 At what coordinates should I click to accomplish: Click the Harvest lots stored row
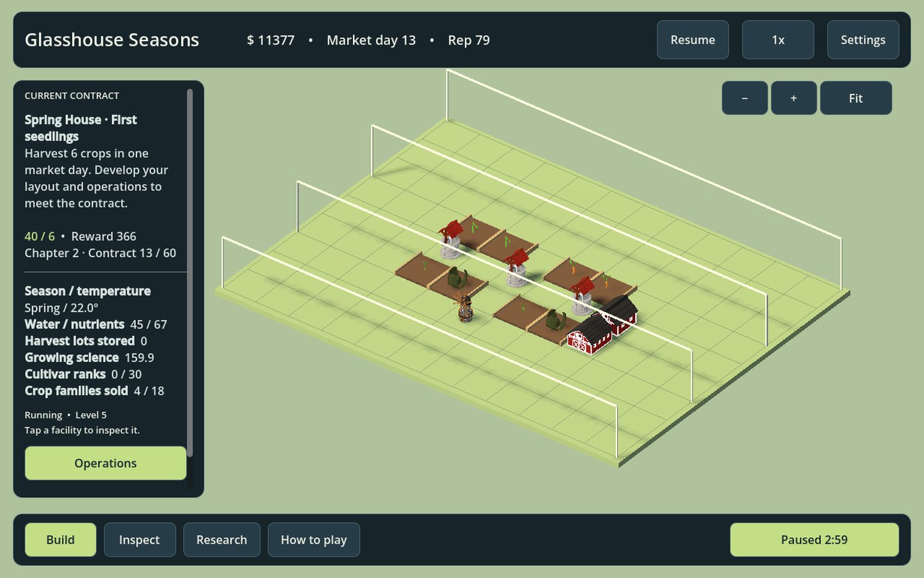[86, 341]
